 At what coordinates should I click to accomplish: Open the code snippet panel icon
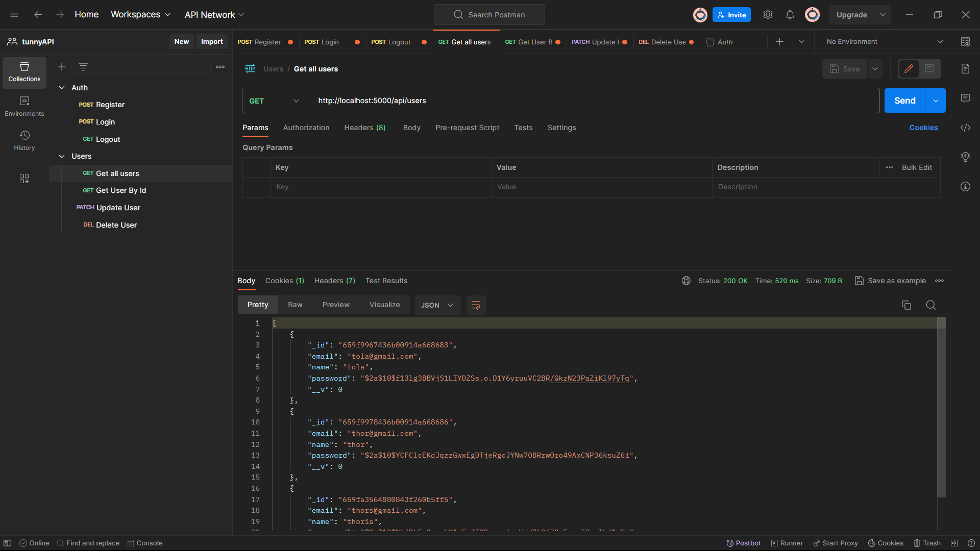click(x=965, y=128)
